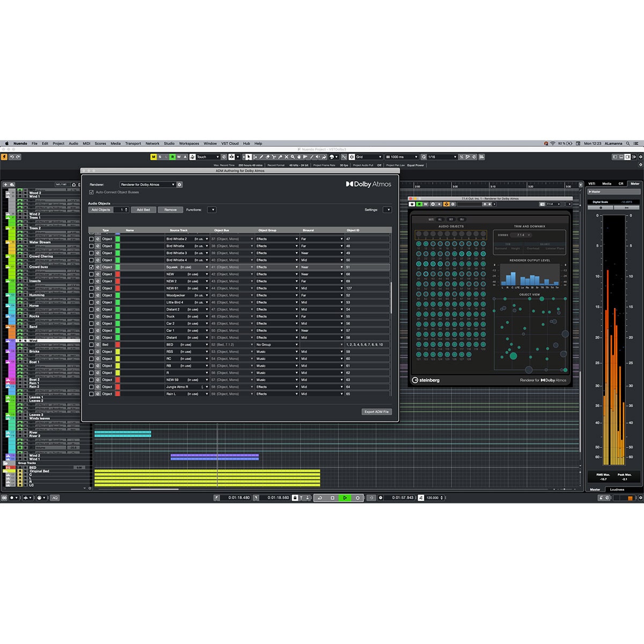
Task: Click the Record button in the transport bar
Action: [x=357, y=497]
